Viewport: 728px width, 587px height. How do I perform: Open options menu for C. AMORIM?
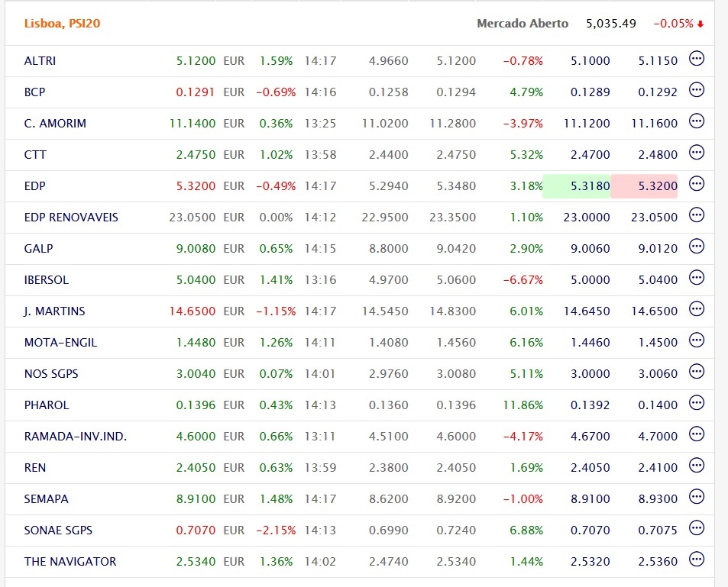coord(696,121)
